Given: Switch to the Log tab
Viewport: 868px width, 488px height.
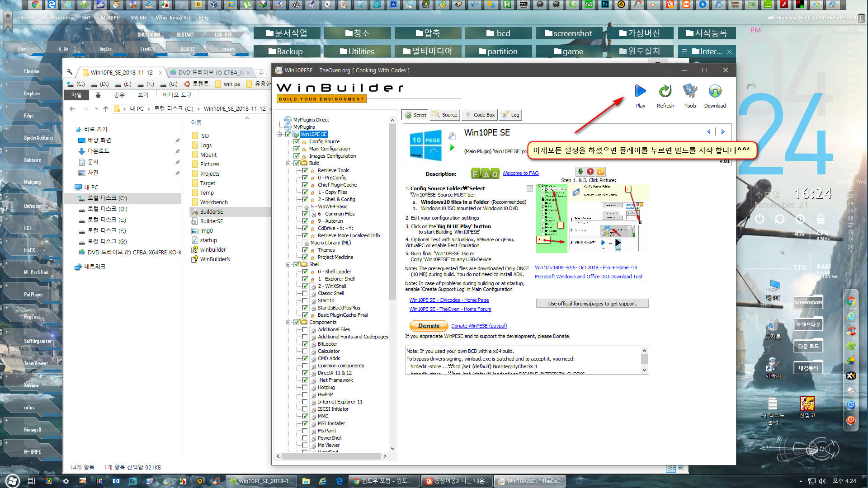Looking at the screenshot, I should click(x=510, y=115).
